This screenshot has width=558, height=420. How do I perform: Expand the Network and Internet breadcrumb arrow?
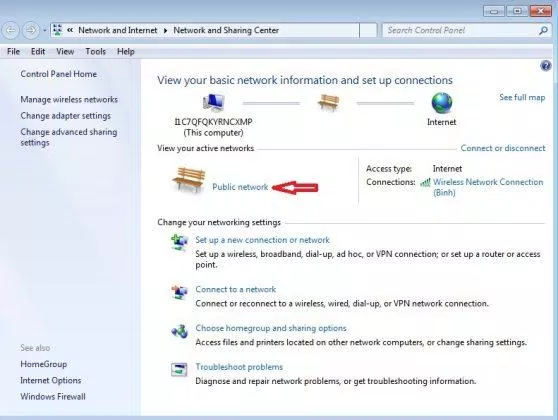coord(165,31)
